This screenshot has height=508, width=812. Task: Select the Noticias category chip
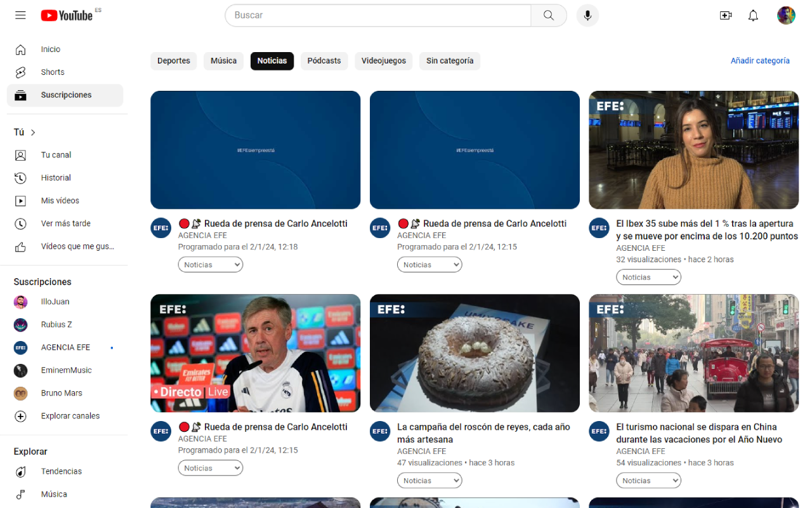coord(272,61)
